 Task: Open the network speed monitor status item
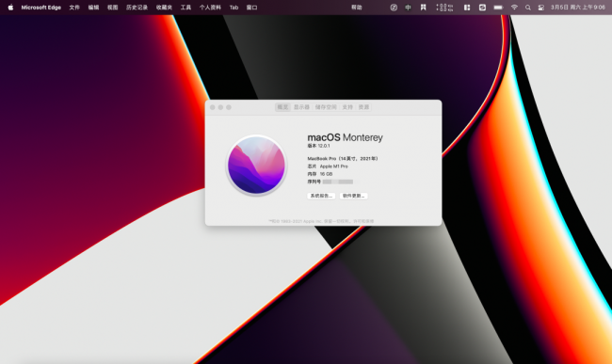444,8
